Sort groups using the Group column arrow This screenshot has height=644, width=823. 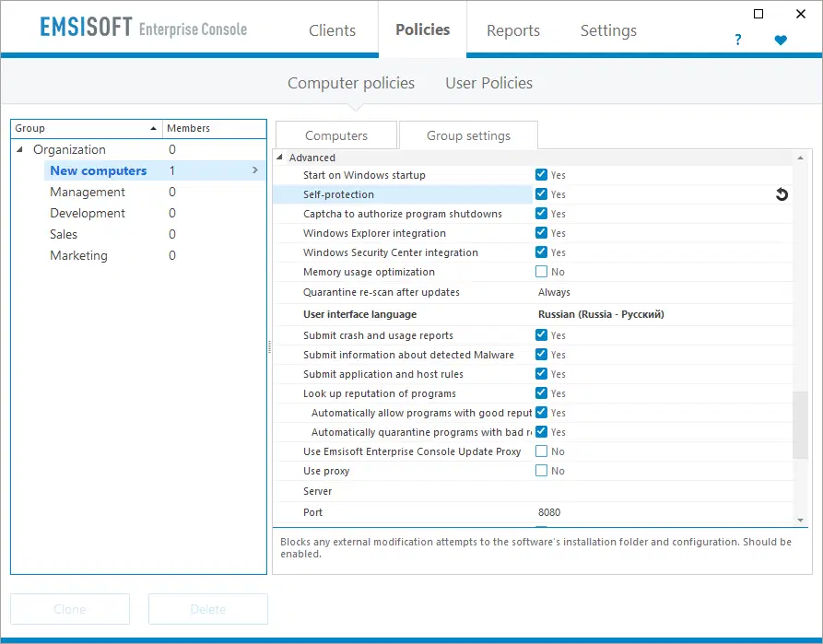click(x=153, y=129)
